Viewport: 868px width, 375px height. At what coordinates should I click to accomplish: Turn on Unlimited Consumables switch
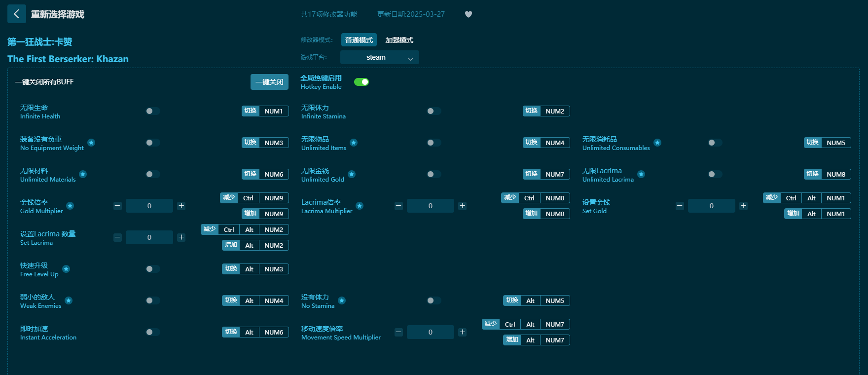[x=715, y=143]
